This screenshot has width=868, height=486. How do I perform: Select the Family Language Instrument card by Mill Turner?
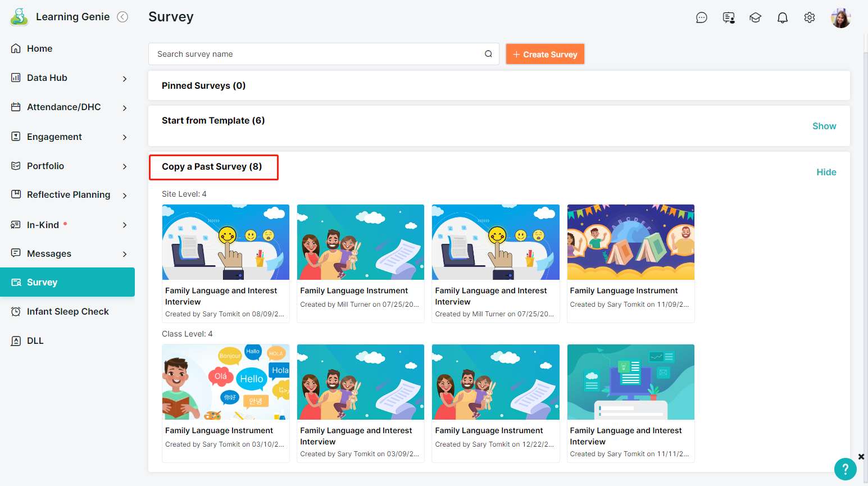click(360, 263)
